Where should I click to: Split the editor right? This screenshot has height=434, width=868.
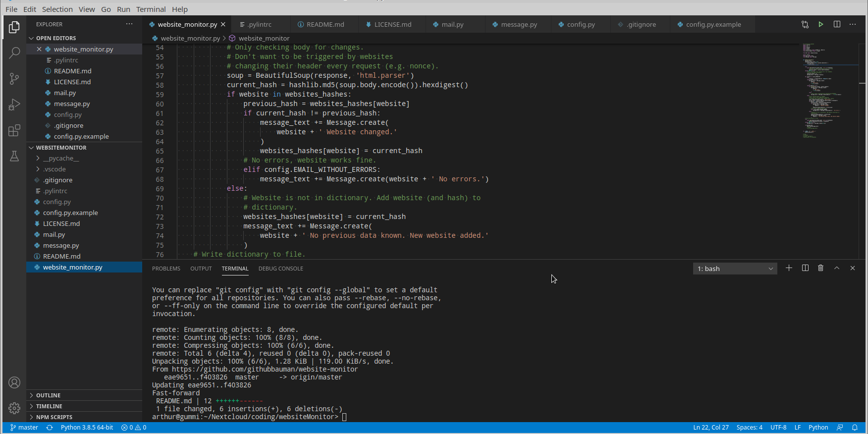[837, 24]
